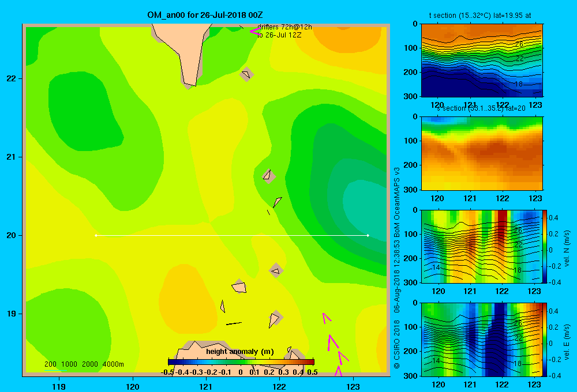Click depth label "300" on the salinity section axis
Viewport: 577px width, 392px height.
pyautogui.click(x=411, y=190)
